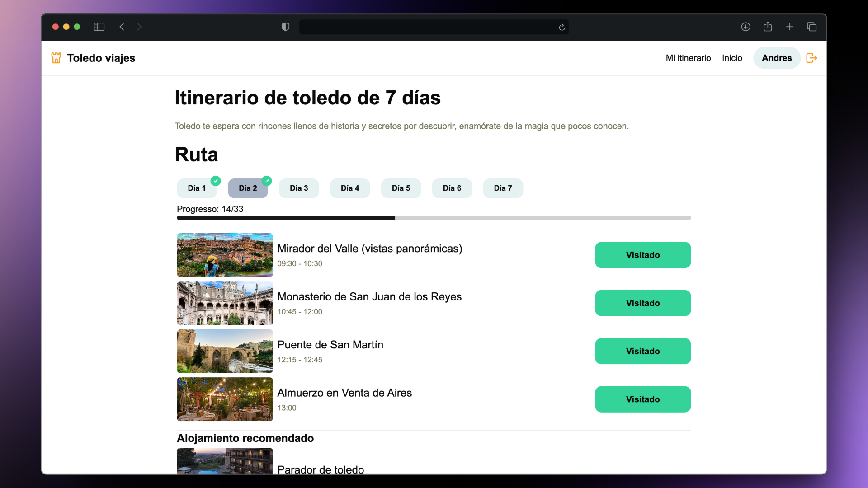This screenshot has width=868, height=488.
Task: Switch to the Día 4 tab
Action: tap(349, 188)
